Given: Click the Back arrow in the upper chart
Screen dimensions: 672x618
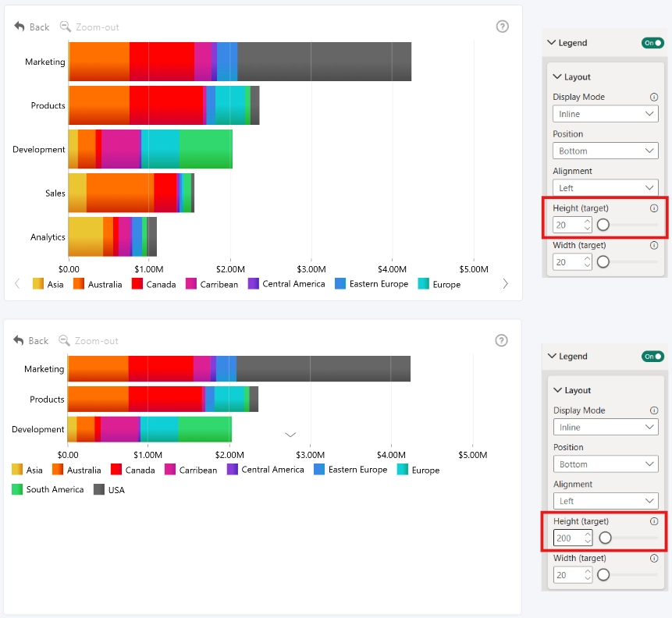Looking at the screenshot, I should (20, 27).
